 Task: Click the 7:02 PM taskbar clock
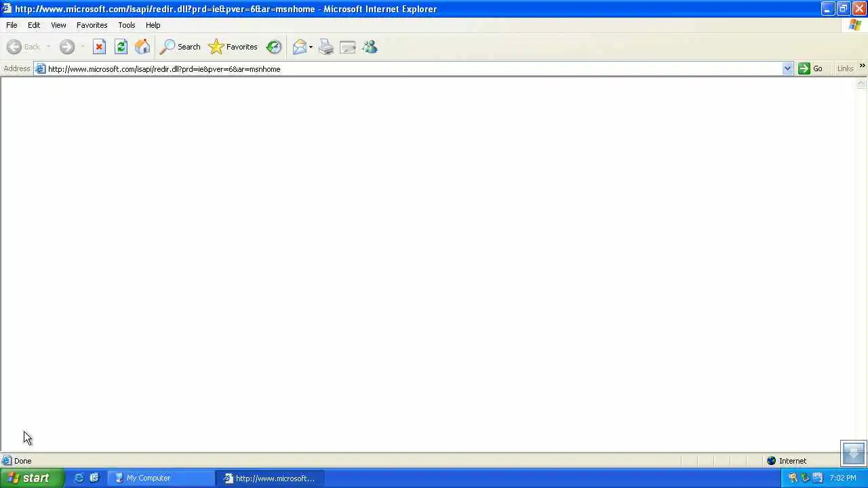tap(843, 478)
